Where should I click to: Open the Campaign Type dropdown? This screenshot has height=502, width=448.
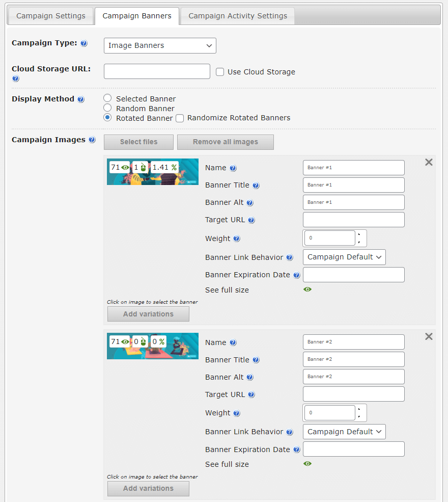(160, 45)
